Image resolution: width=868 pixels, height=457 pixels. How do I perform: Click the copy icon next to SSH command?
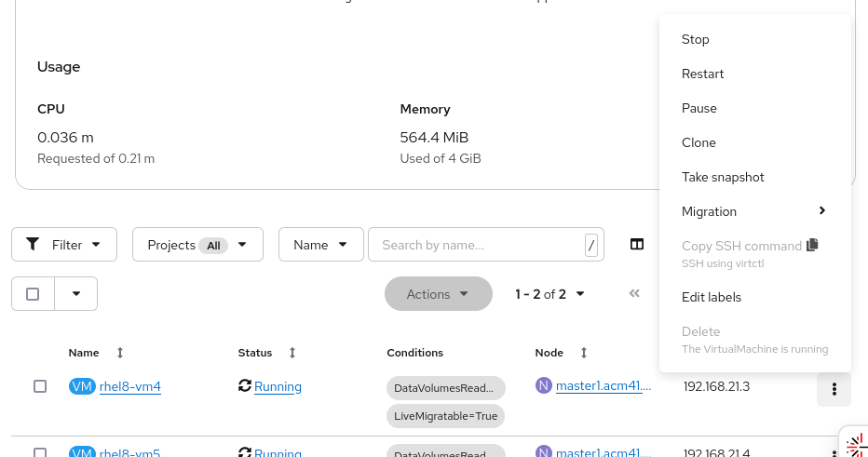click(812, 245)
